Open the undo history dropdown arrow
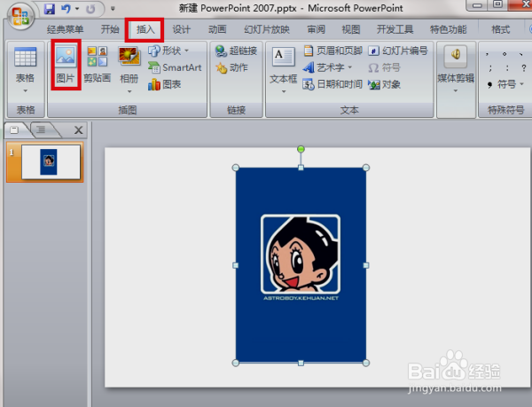Image resolution: width=532 pixels, height=407 pixels. click(77, 9)
